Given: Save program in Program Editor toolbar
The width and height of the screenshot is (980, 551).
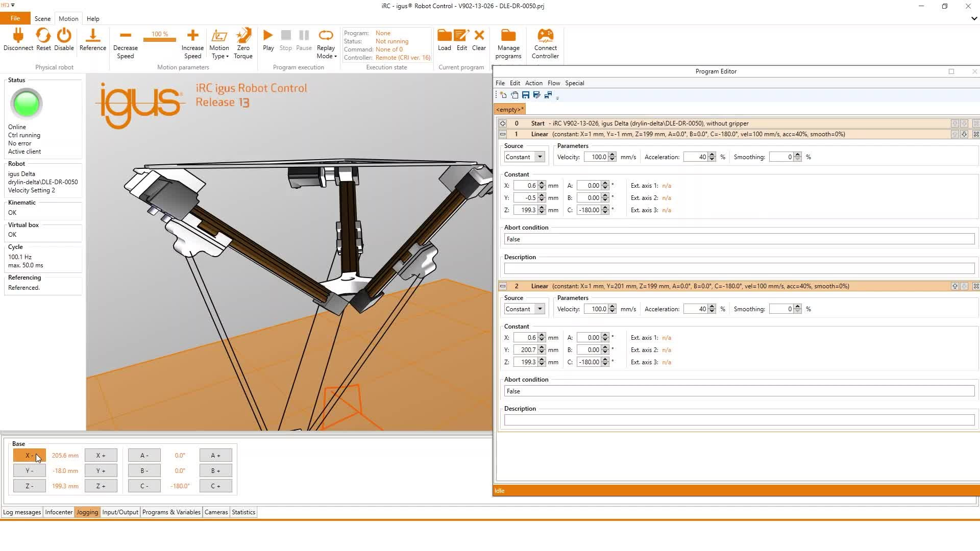Looking at the screenshot, I should pyautogui.click(x=526, y=95).
